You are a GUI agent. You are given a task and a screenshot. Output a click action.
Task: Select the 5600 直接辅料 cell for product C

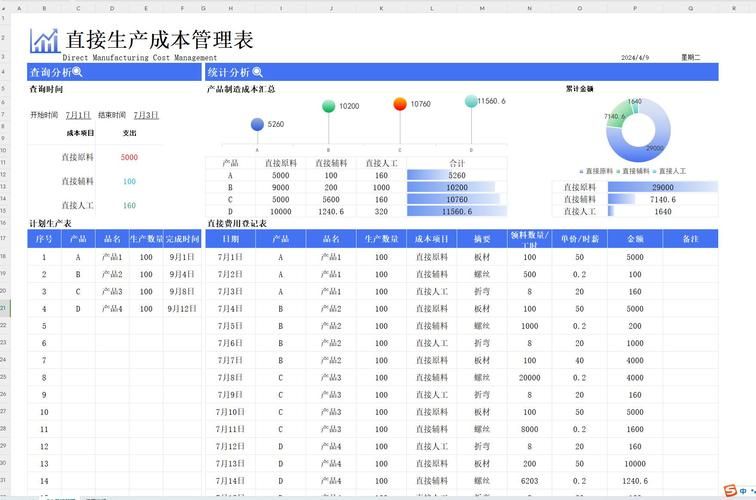coord(331,199)
